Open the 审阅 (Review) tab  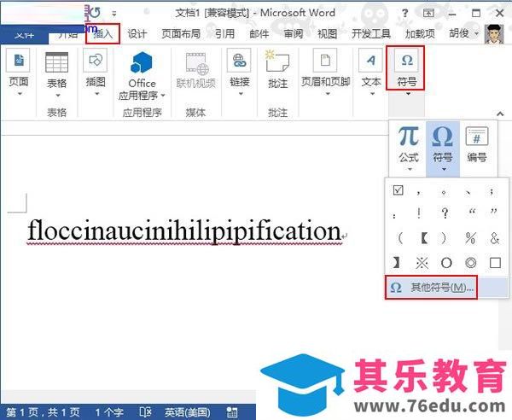pos(294,33)
